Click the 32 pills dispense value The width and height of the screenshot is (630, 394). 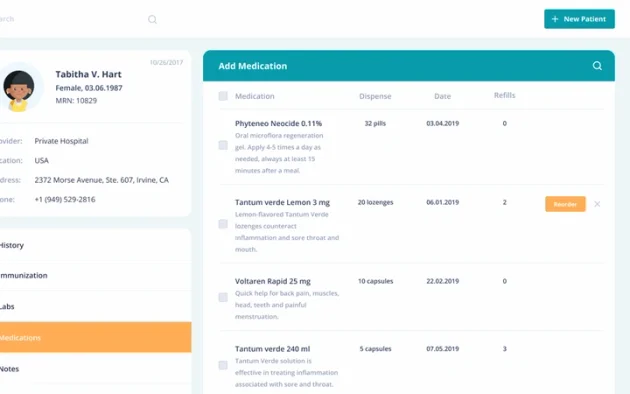(x=375, y=123)
